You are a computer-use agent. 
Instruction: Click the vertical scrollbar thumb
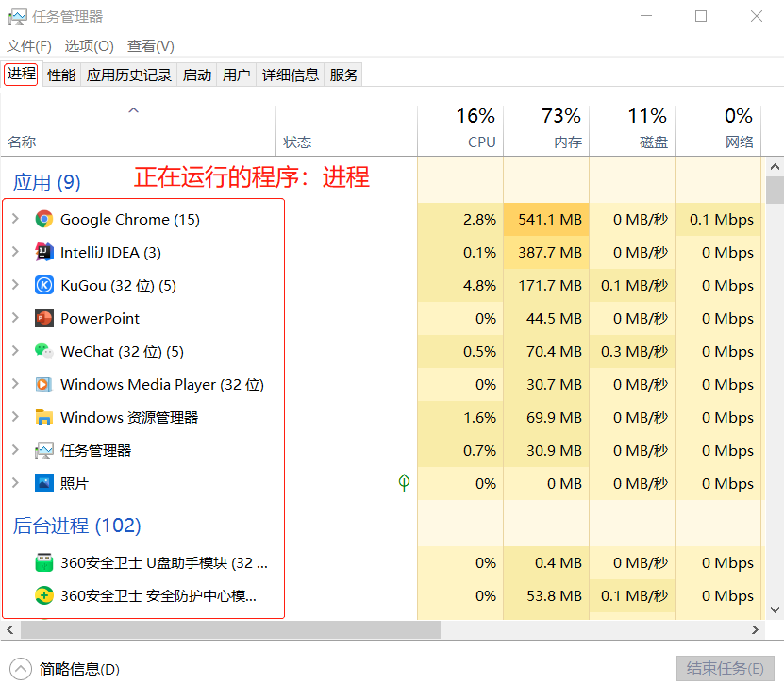coord(775,190)
